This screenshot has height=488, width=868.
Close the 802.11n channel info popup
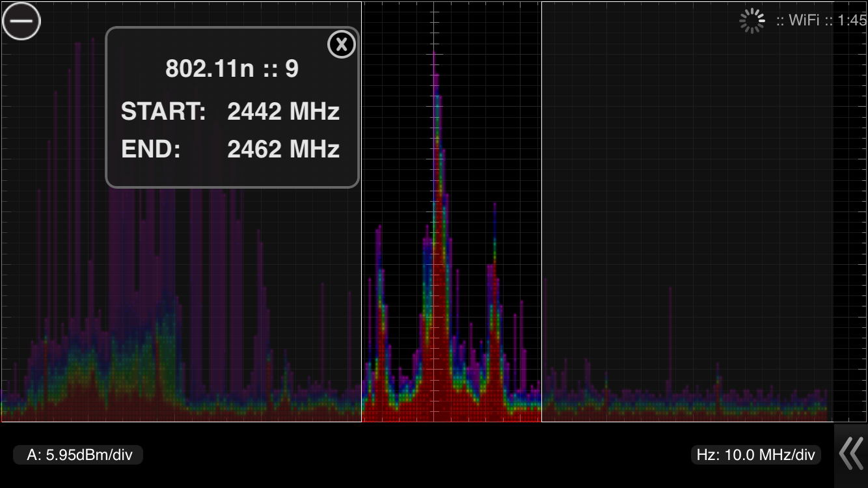pyautogui.click(x=341, y=45)
